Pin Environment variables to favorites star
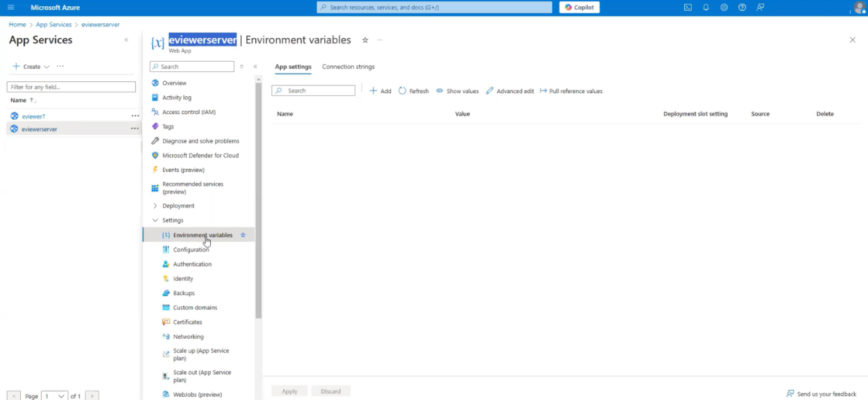 tap(242, 234)
